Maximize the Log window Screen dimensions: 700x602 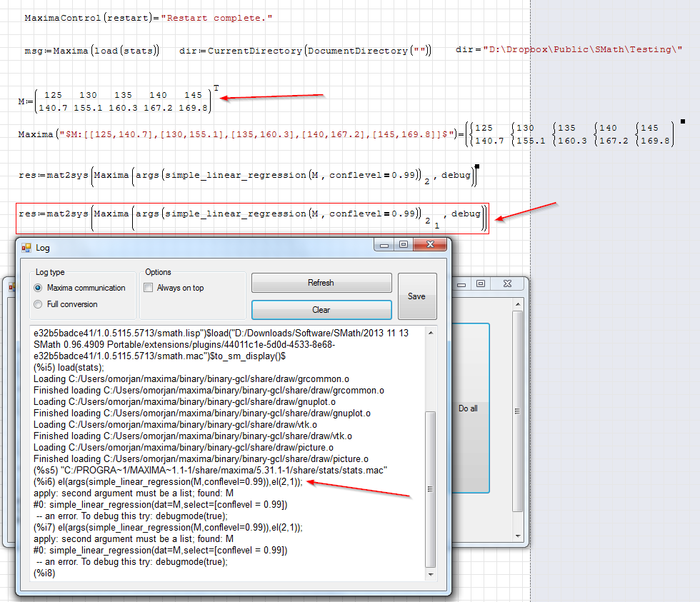point(404,245)
